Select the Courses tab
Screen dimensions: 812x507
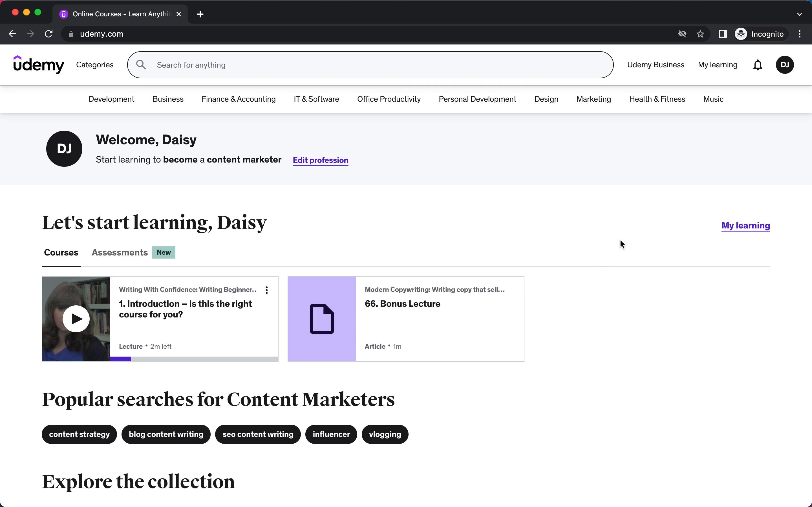pos(61,252)
